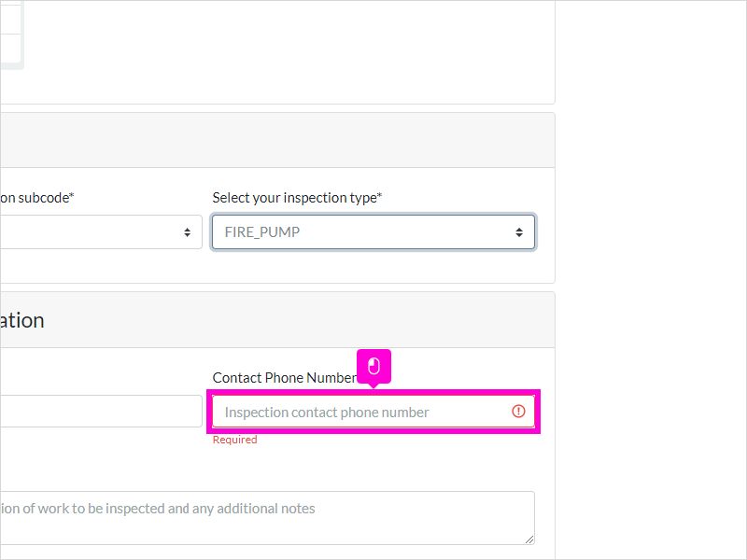Click the textarea resize grip handle
747x560 pixels.
529,539
